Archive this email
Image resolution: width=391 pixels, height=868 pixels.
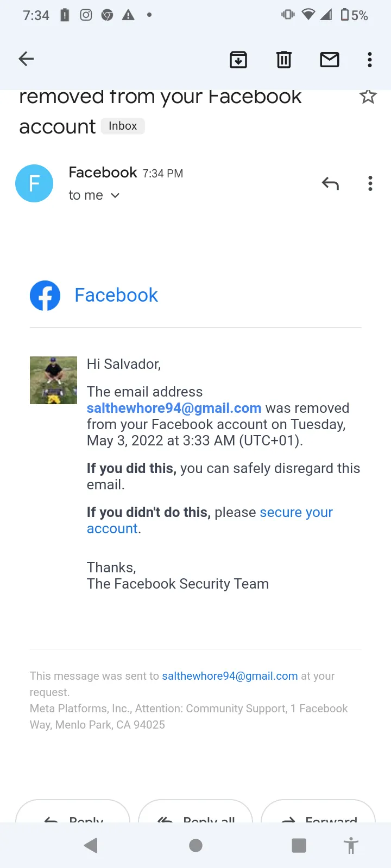coord(238,59)
